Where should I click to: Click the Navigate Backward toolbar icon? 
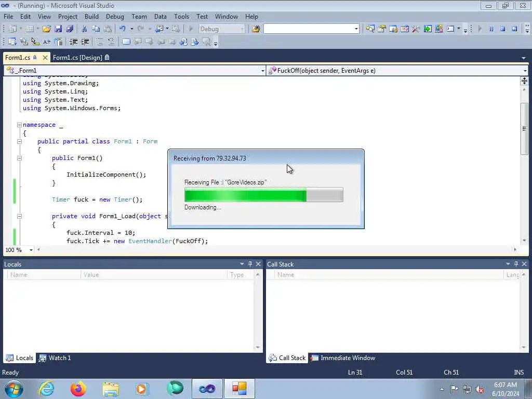tap(159, 29)
